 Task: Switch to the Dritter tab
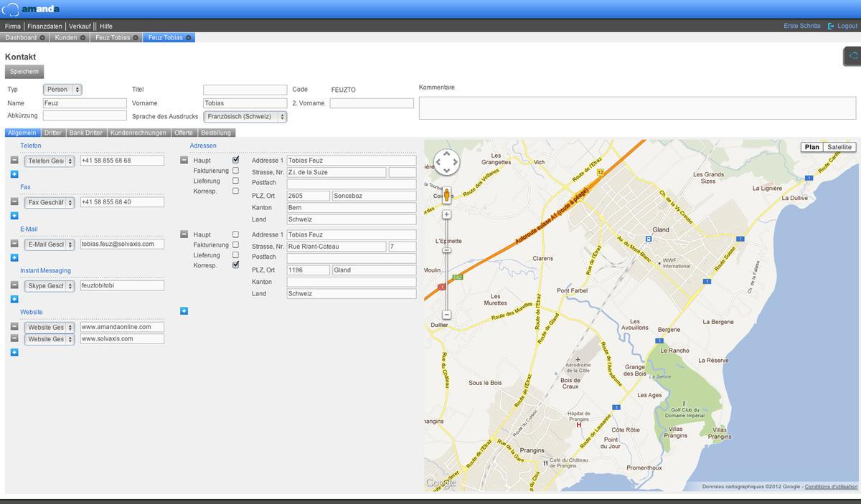click(x=52, y=133)
